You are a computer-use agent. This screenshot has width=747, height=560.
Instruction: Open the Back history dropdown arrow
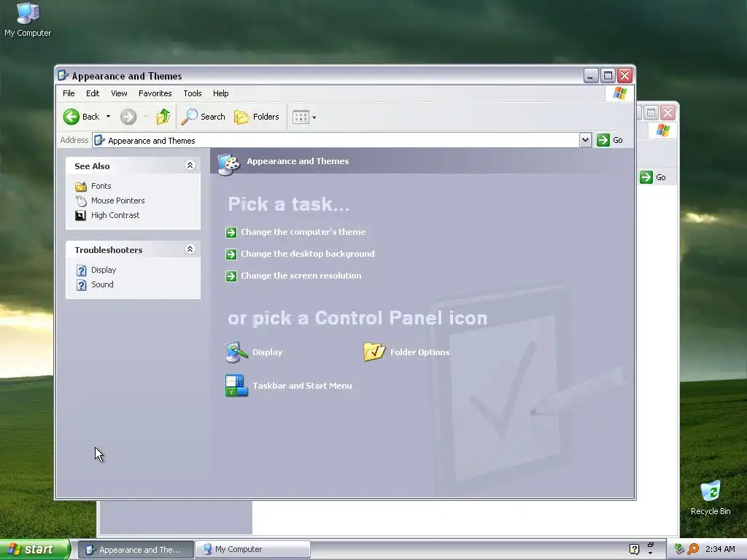click(108, 117)
